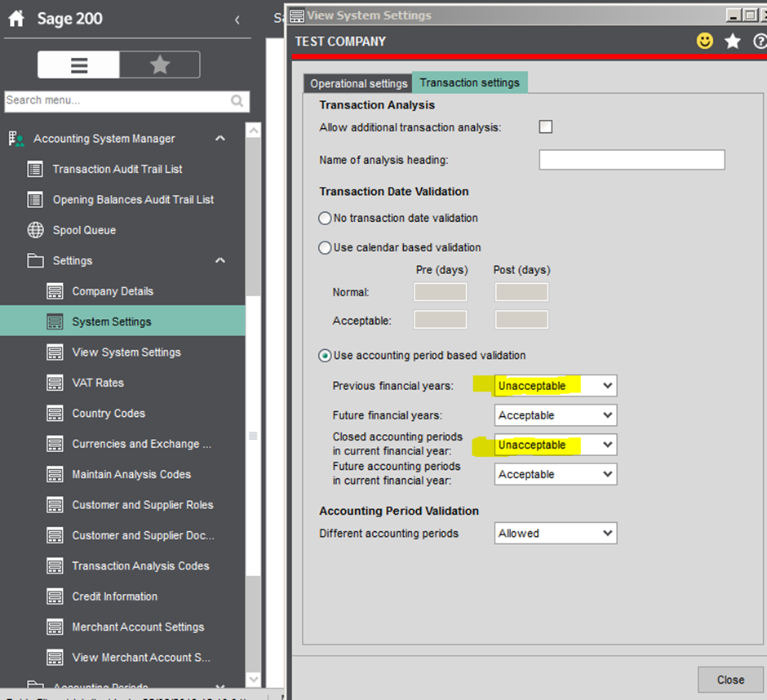Image resolution: width=767 pixels, height=700 pixels.
Task: Click the Merchant Account Settings form icon
Action: (55, 627)
